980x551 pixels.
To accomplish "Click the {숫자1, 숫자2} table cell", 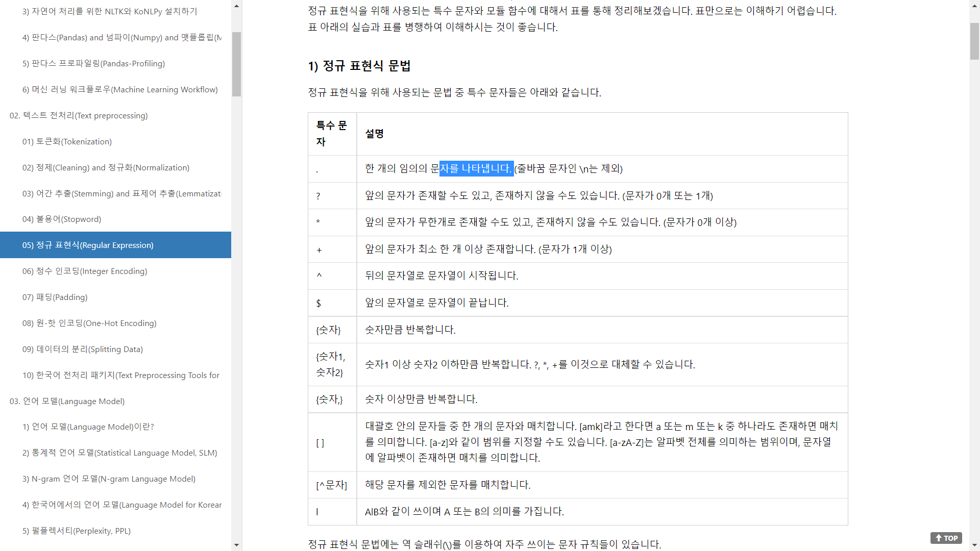I will (332, 364).
